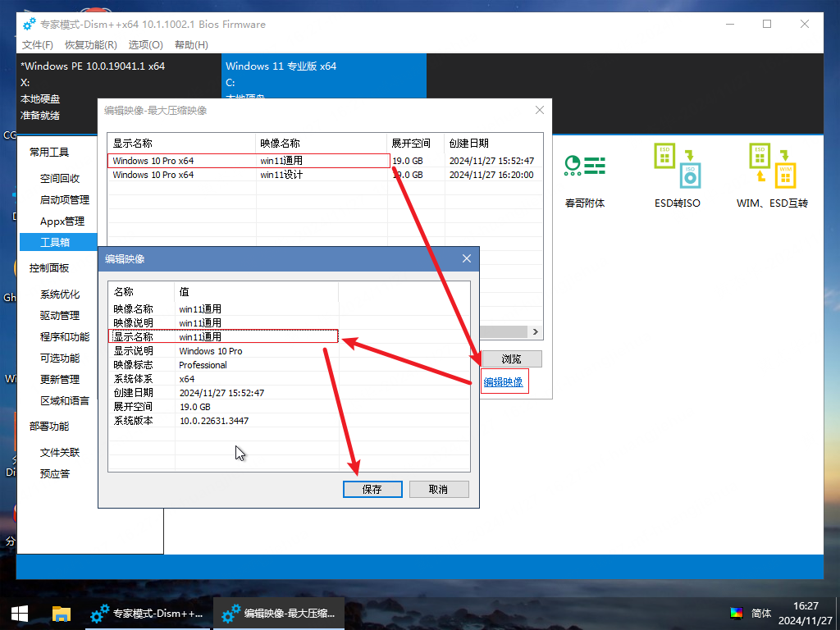Close the 编辑映像-最大压缩映像 dialog
Screen dimensions: 840x630
click(x=540, y=110)
